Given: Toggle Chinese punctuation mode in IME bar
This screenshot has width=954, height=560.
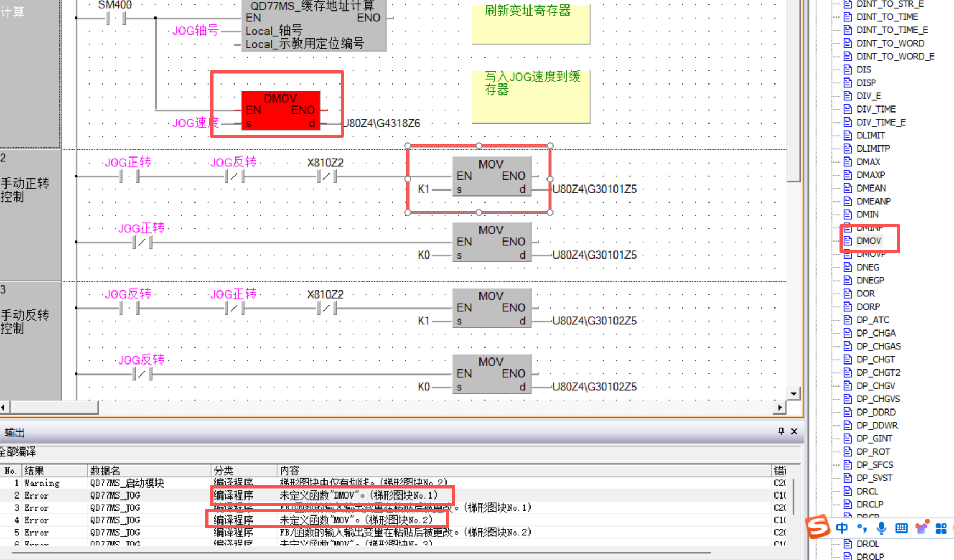Looking at the screenshot, I should click(x=862, y=528).
